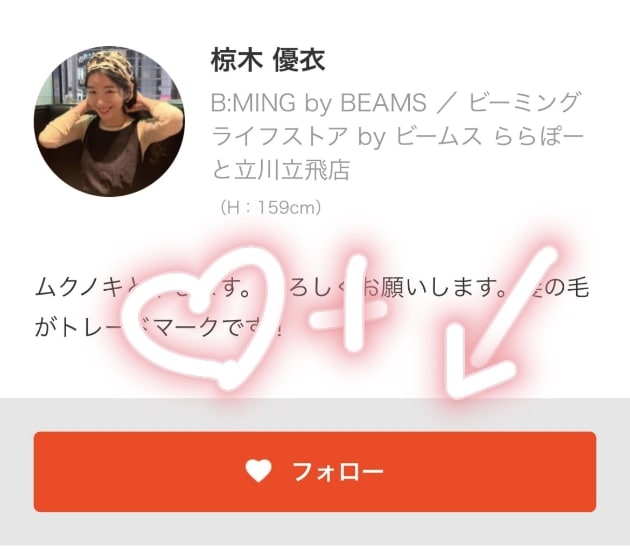Viewport: 630px width, 558px height.
Task: Click the gray area below follow button
Action: pos(315,528)
